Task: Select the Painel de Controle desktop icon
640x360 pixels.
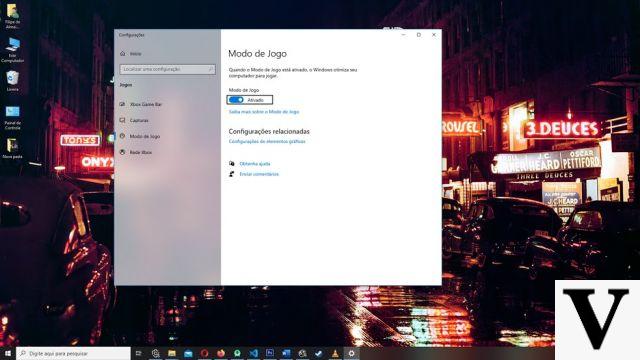Action: pyautogui.click(x=13, y=118)
